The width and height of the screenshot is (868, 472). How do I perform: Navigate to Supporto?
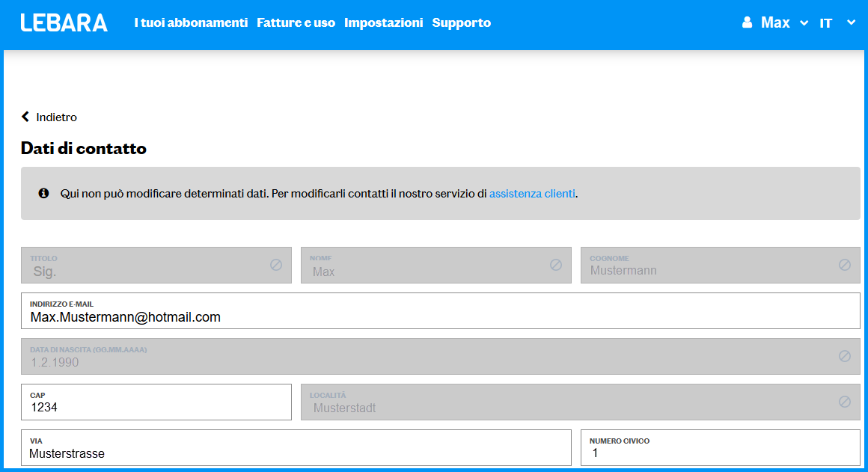462,23
